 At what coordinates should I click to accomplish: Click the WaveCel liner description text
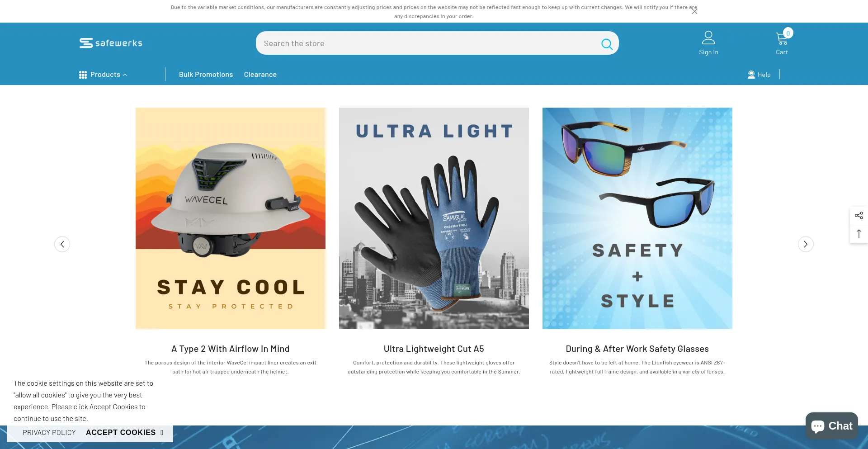(231, 367)
